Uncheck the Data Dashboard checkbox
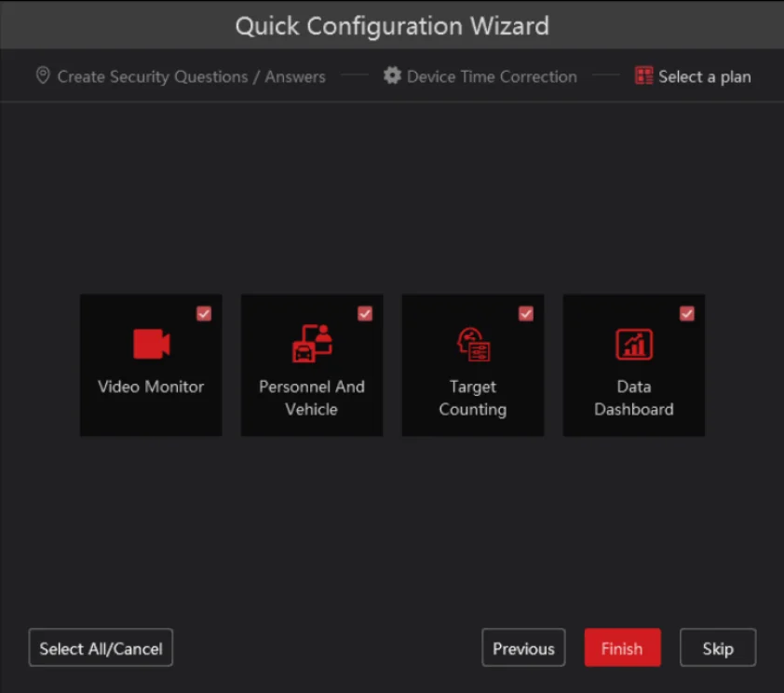784x693 pixels. [687, 314]
